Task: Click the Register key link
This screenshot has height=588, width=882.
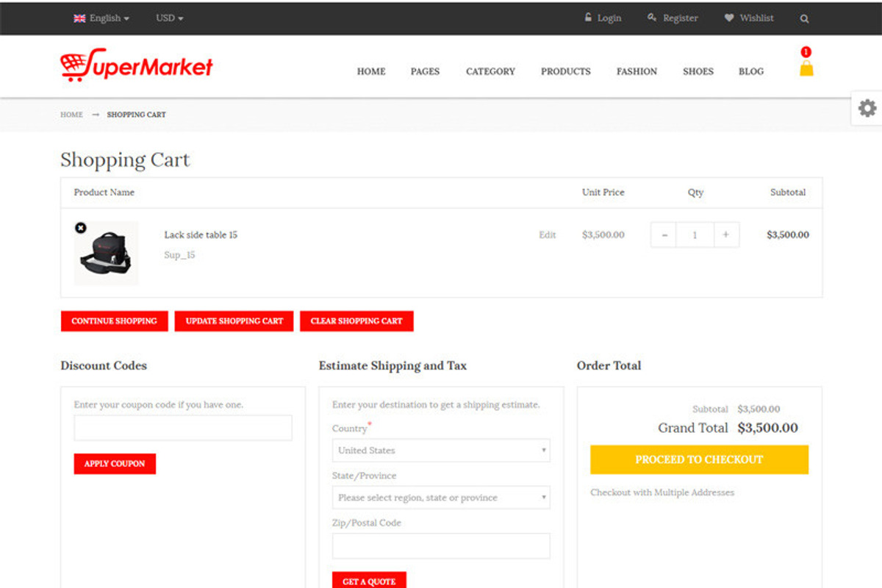Action: [673, 18]
